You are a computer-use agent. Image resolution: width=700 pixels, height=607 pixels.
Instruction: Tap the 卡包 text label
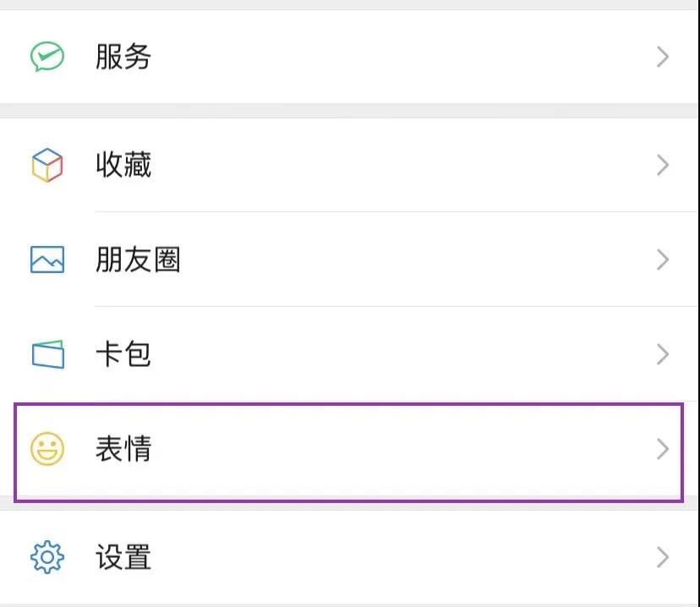tap(123, 354)
